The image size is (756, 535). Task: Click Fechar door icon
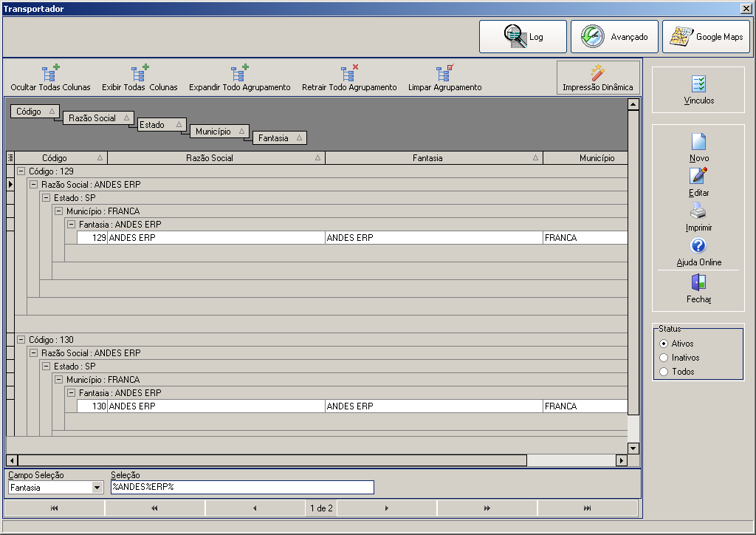698,282
